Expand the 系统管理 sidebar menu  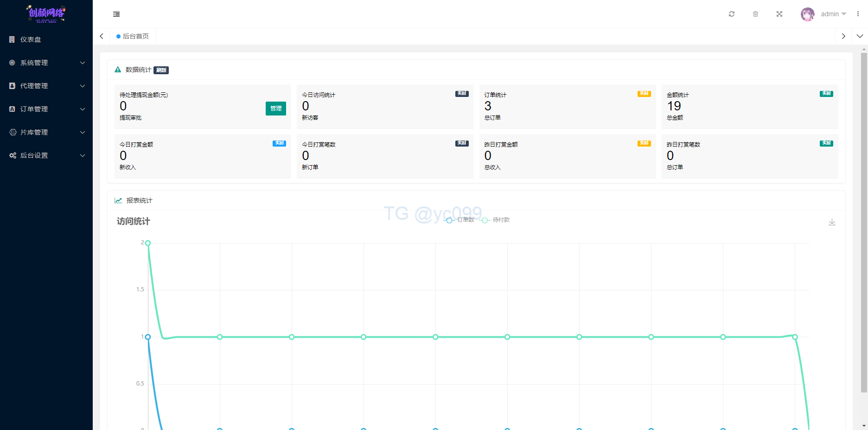click(x=46, y=63)
